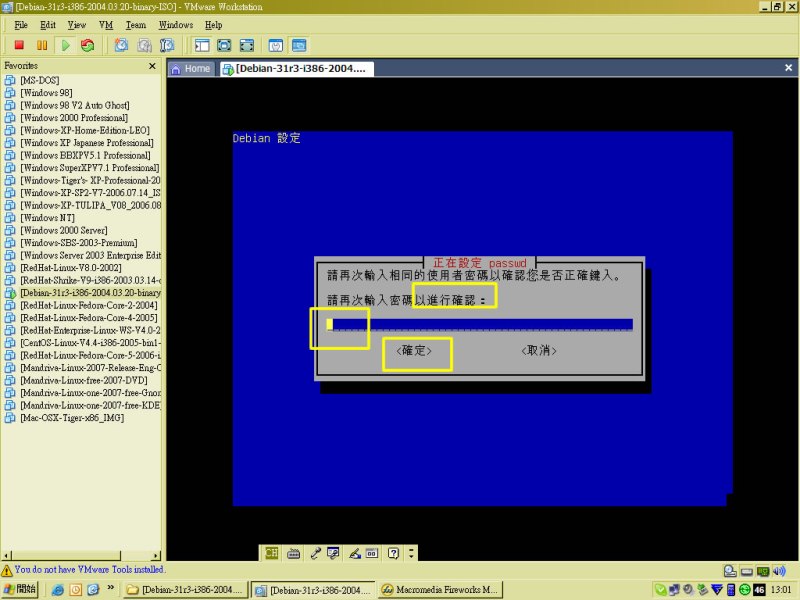Open the File menu

pos(21,24)
